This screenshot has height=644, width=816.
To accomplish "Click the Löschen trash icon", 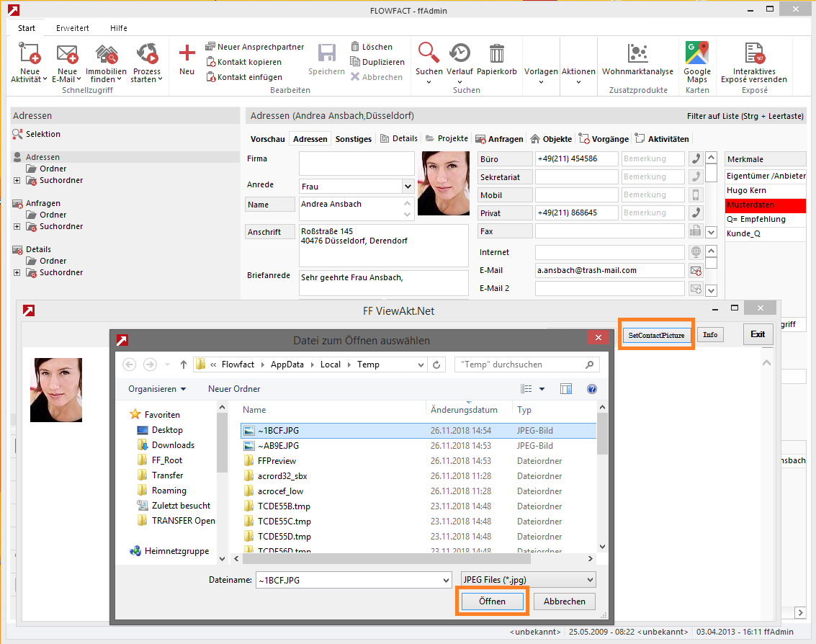I will pyautogui.click(x=355, y=46).
